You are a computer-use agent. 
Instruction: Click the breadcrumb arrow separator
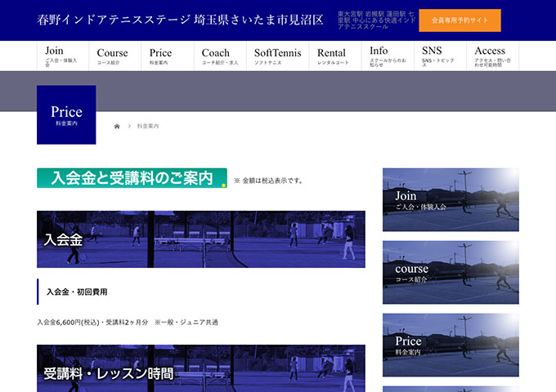click(x=129, y=126)
